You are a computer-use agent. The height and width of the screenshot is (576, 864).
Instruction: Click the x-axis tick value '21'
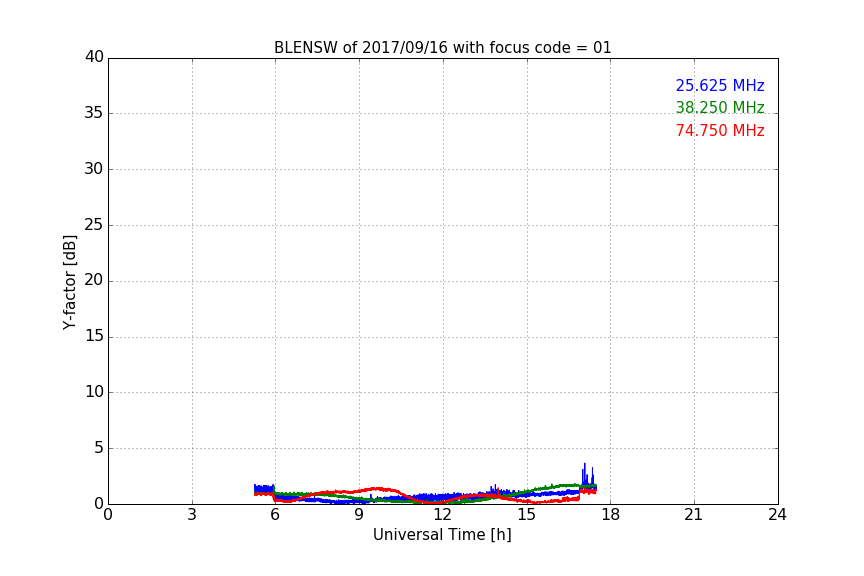tap(694, 515)
